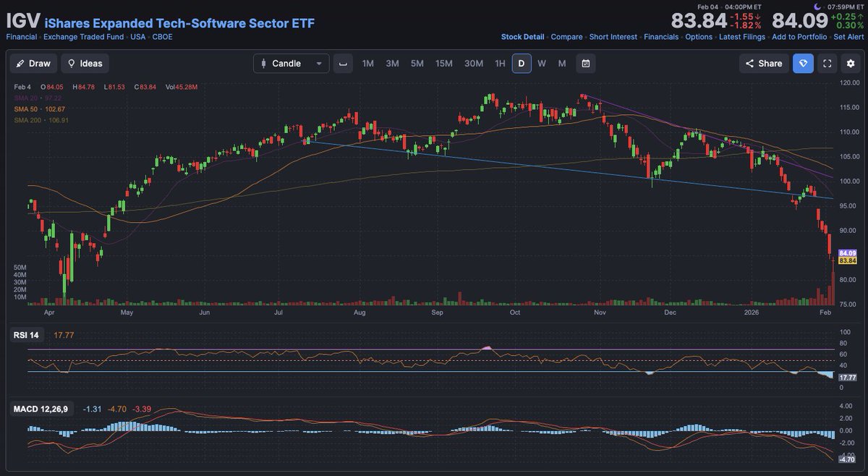Open the chart settings gear
The width and height of the screenshot is (868, 476).
coord(851,63)
